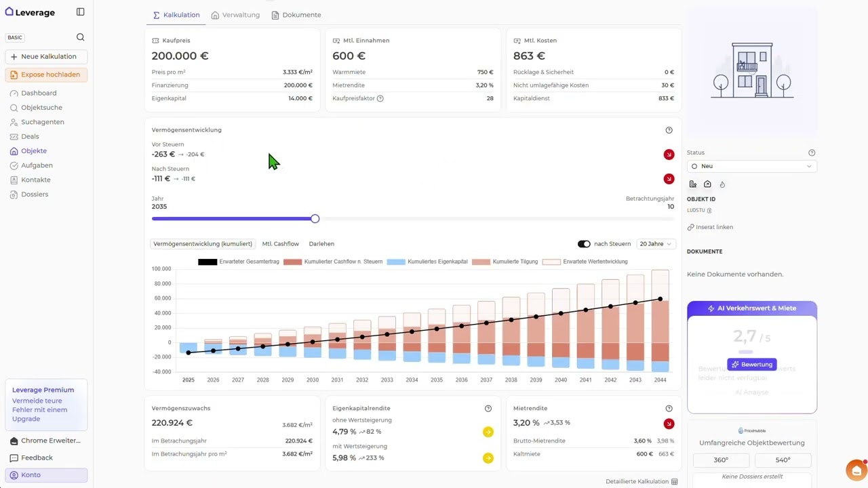
Task: Toggle Kumulierter Cashflow n. Steuern legend series
Action: [333, 262]
